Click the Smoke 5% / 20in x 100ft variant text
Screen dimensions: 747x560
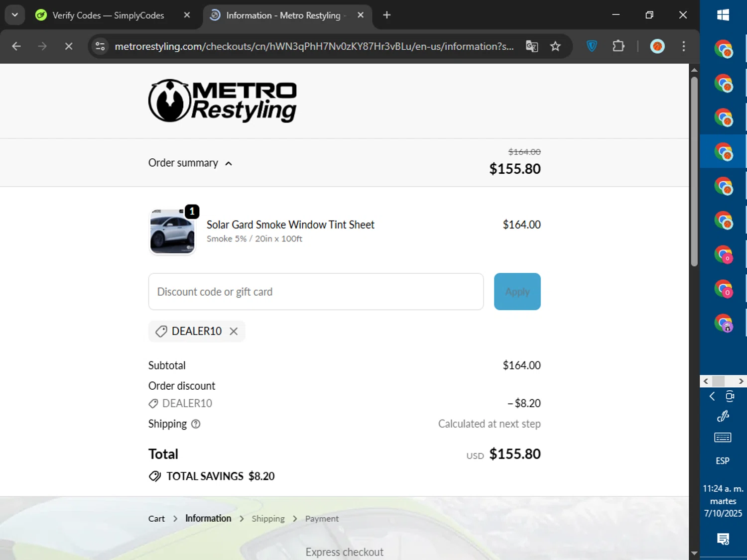[254, 239]
